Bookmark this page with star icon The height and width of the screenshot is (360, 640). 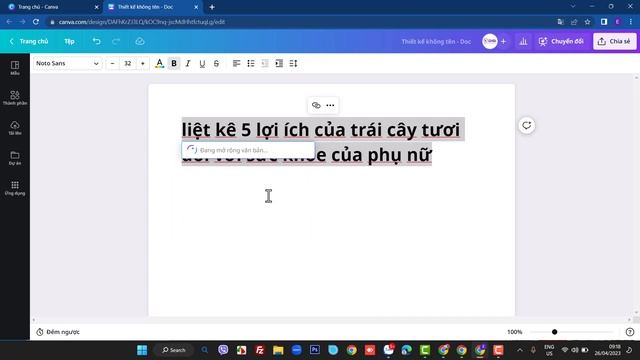(x=587, y=22)
